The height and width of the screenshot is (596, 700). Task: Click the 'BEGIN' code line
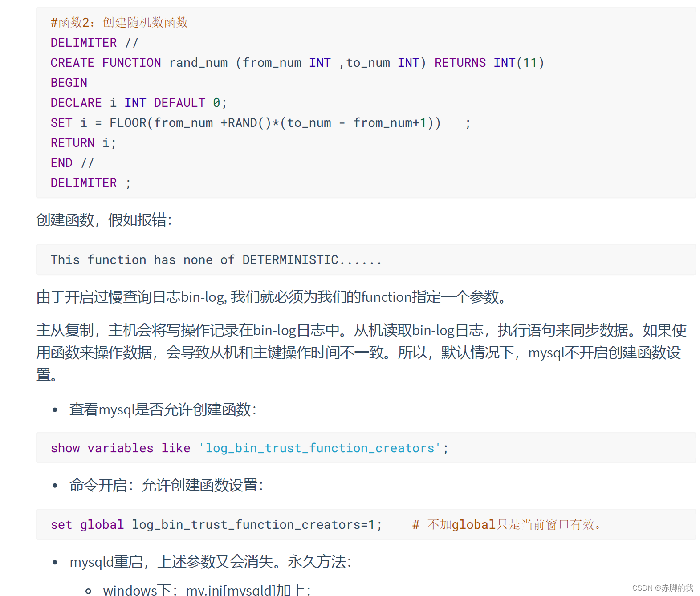(69, 83)
